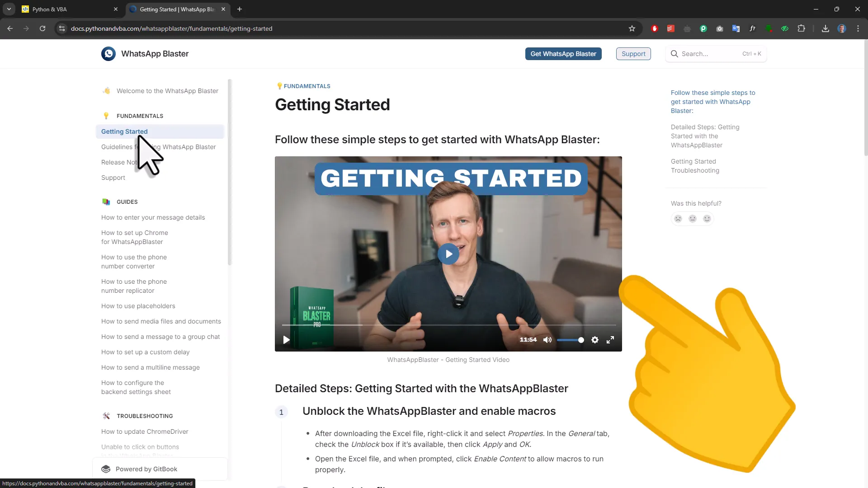Open How to set up a custom delay
The image size is (868, 488).
[x=145, y=352]
